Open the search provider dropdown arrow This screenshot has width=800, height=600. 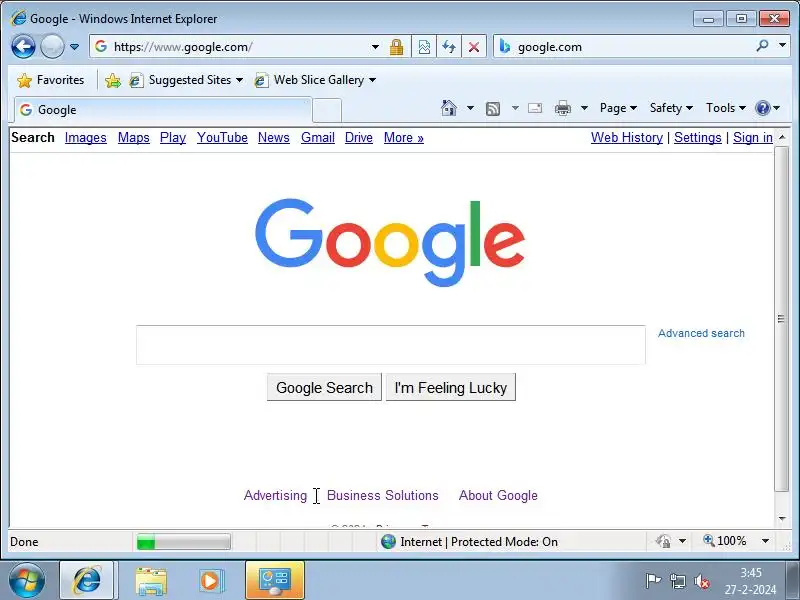coord(782,46)
